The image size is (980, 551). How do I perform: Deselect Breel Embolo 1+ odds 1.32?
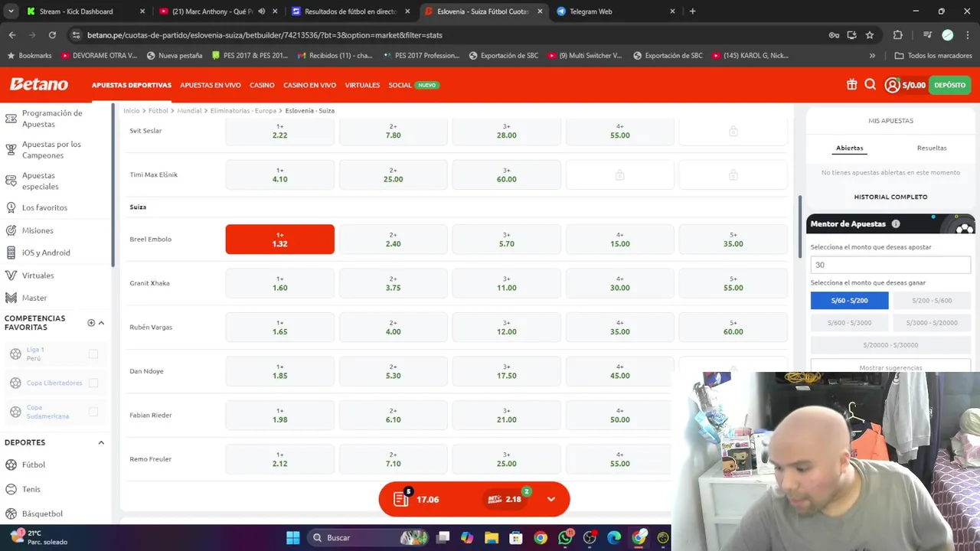(x=280, y=240)
